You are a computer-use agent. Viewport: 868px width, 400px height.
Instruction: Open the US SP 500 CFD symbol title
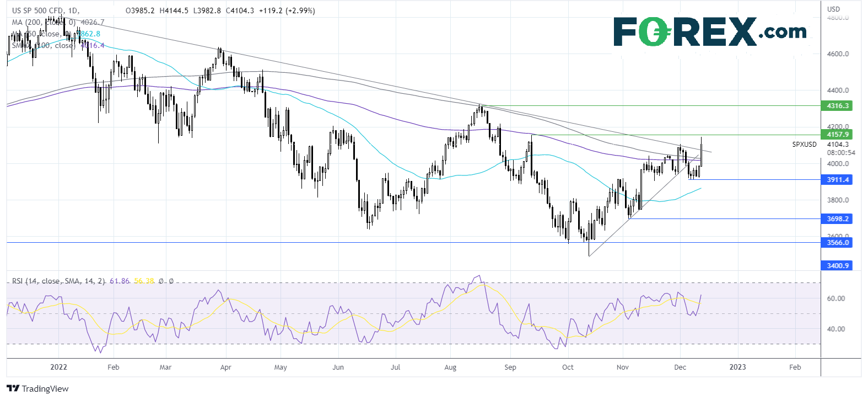(x=45, y=10)
